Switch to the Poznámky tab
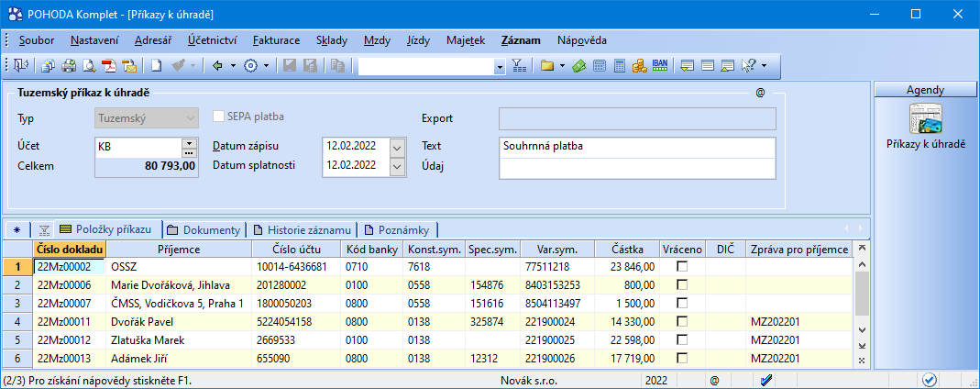The width and height of the screenshot is (980, 389). coord(397,229)
